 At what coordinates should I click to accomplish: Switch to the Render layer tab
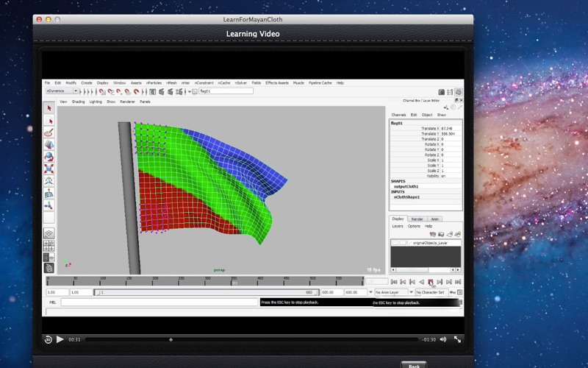point(417,219)
